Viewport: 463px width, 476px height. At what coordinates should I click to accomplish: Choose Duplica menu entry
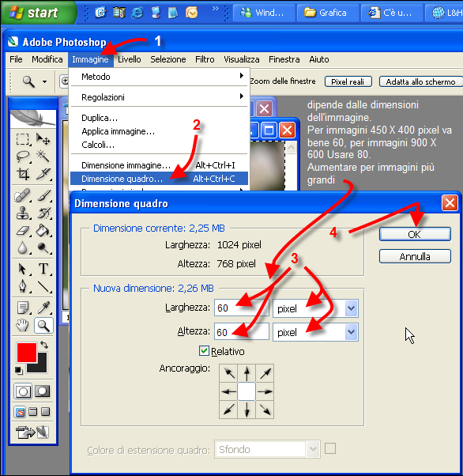[x=160, y=118]
